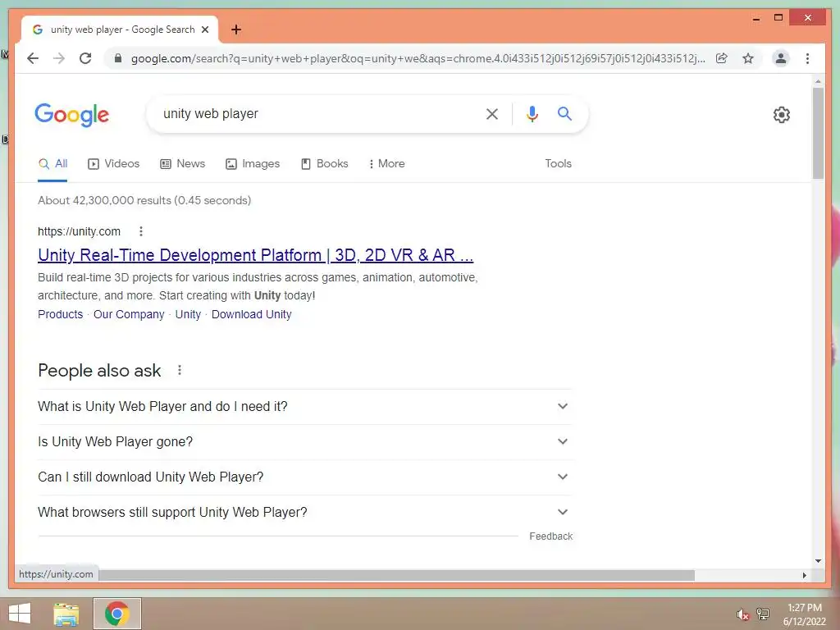Click the https://unity.com result URL text
840x630 pixels.
80,231
